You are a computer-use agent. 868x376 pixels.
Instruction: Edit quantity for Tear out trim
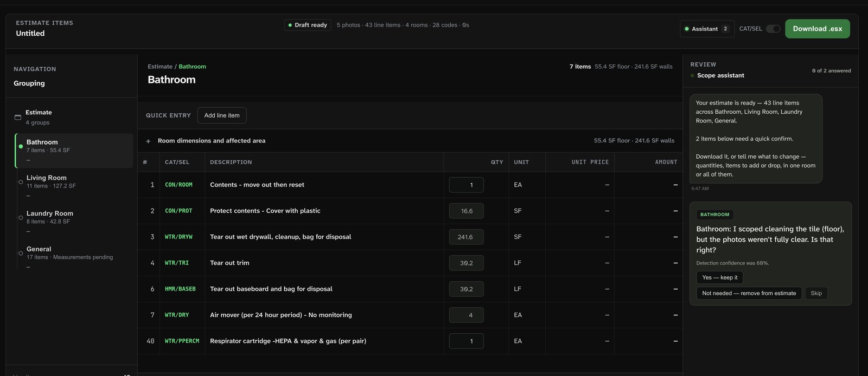click(x=466, y=263)
